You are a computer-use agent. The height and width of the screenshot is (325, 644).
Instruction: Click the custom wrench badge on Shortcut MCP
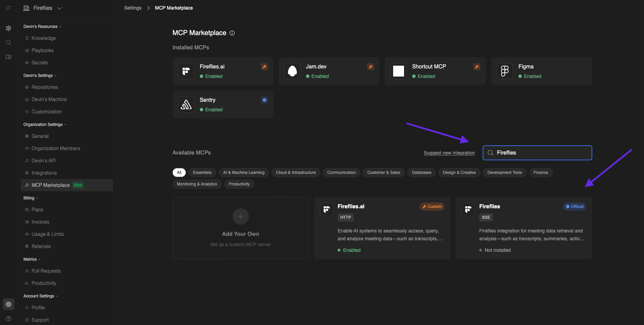(x=477, y=67)
